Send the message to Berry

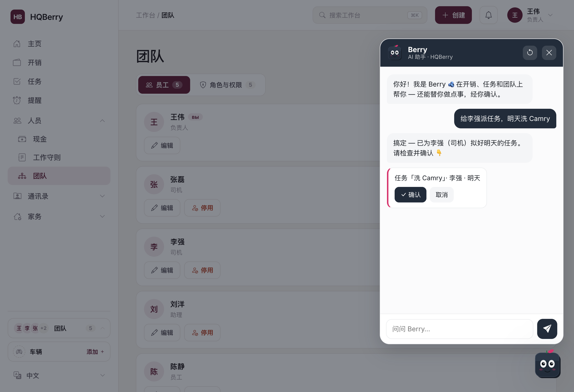[547, 329]
